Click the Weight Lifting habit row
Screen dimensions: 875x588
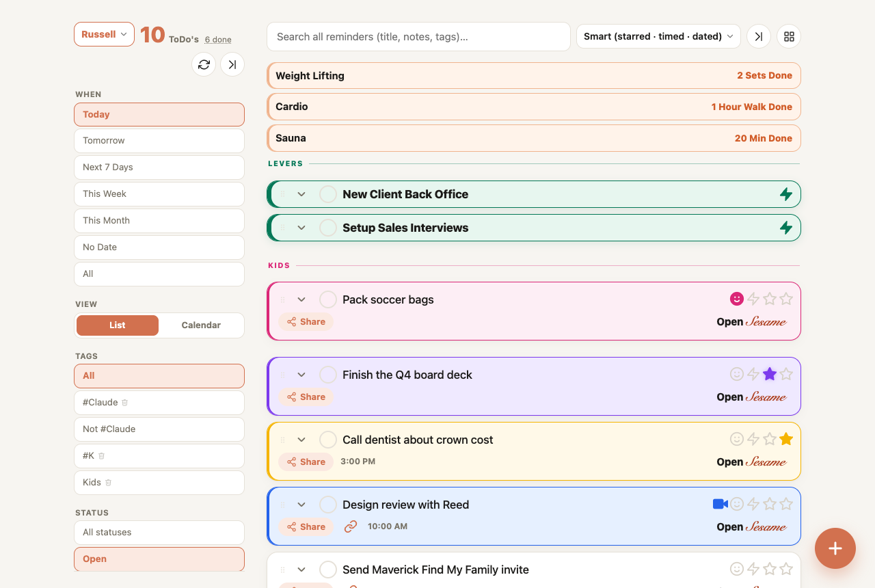(x=534, y=76)
